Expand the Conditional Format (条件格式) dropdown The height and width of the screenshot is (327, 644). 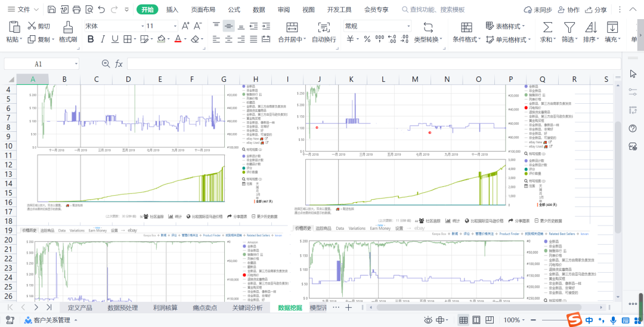coord(479,40)
